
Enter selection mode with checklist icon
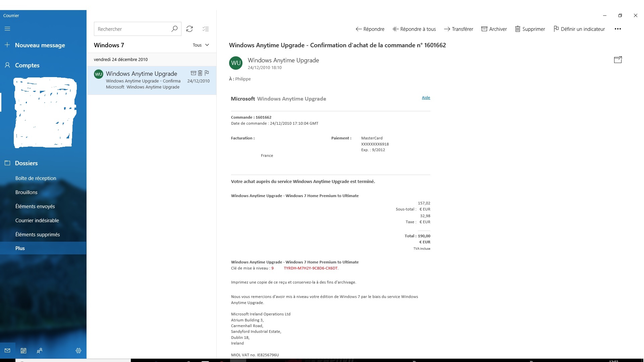point(206,29)
